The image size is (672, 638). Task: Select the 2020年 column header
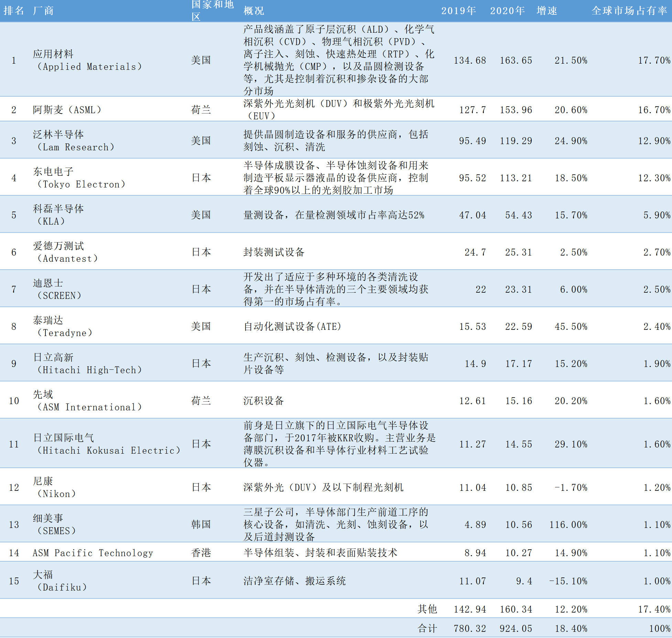tap(508, 11)
